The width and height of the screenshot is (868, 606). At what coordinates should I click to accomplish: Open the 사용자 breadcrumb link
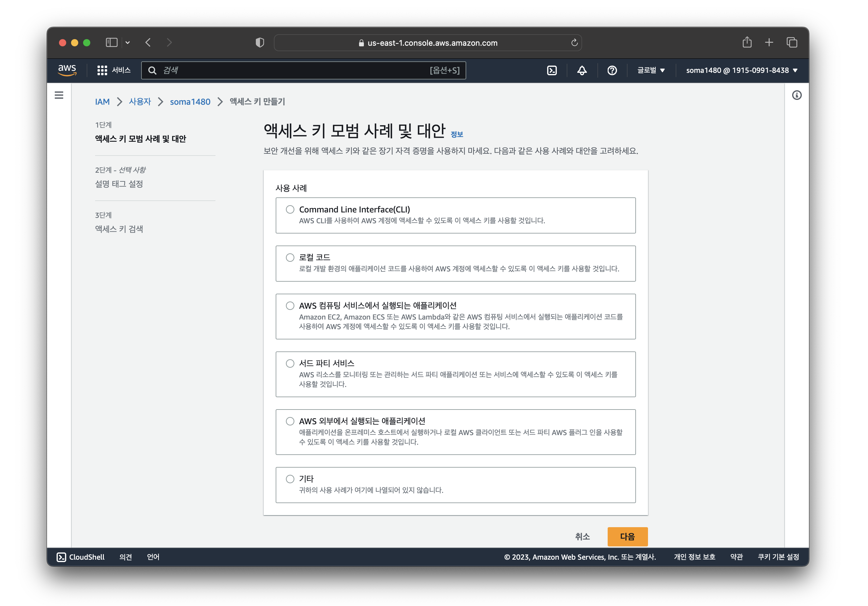[x=140, y=102]
